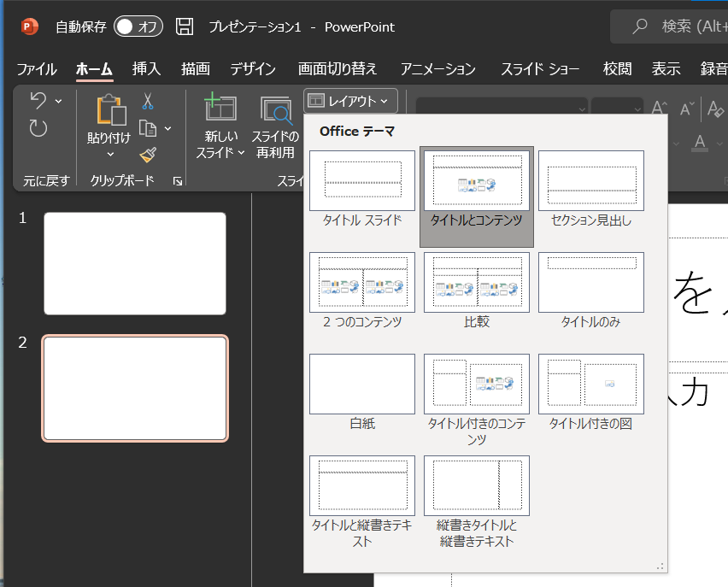
Task: Choose the タイトルのみ layout
Action: pyautogui.click(x=591, y=291)
